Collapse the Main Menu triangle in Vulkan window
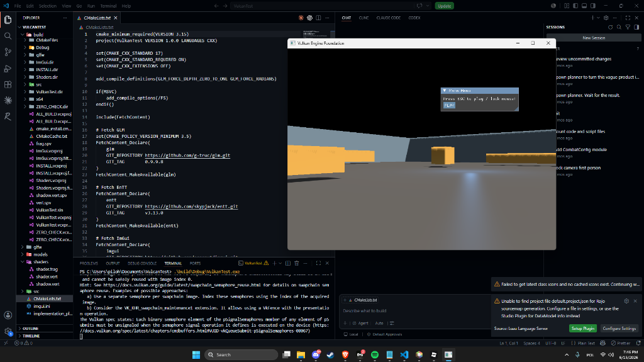This screenshot has height=362, width=644. pos(445,91)
